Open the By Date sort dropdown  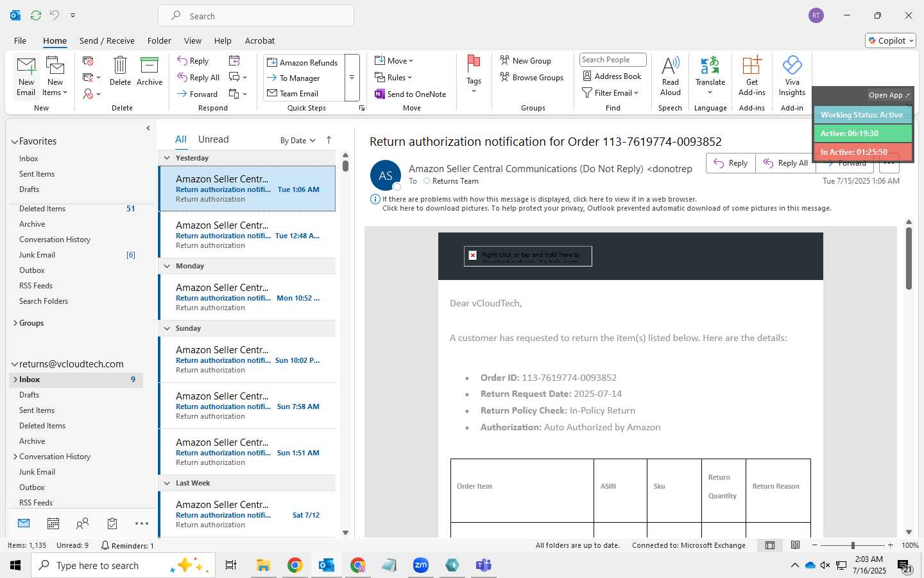tap(298, 140)
